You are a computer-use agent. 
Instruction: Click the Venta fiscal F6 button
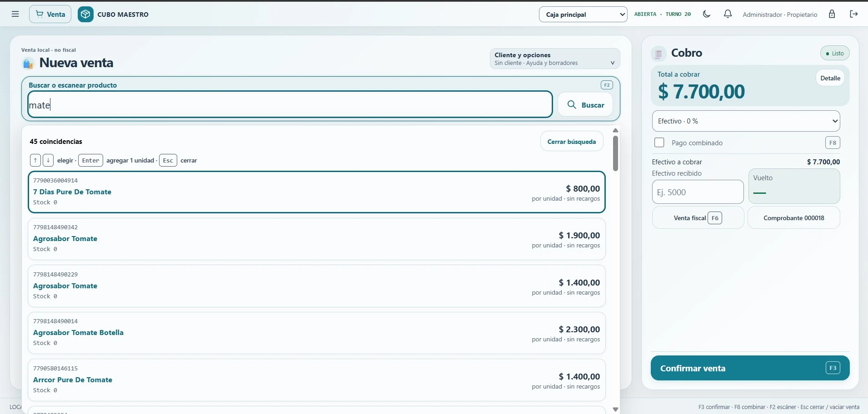tap(698, 218)
